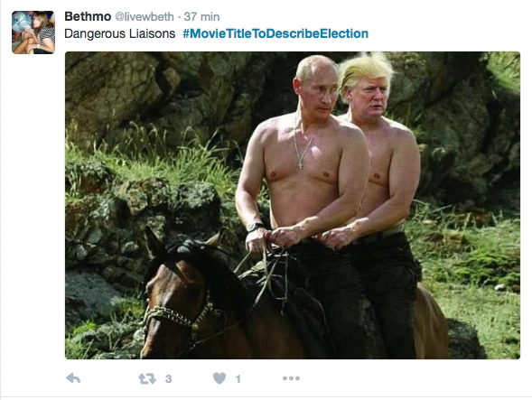Click the display name Bethmo
The image size is (532, 400).
tap(88, 16)
